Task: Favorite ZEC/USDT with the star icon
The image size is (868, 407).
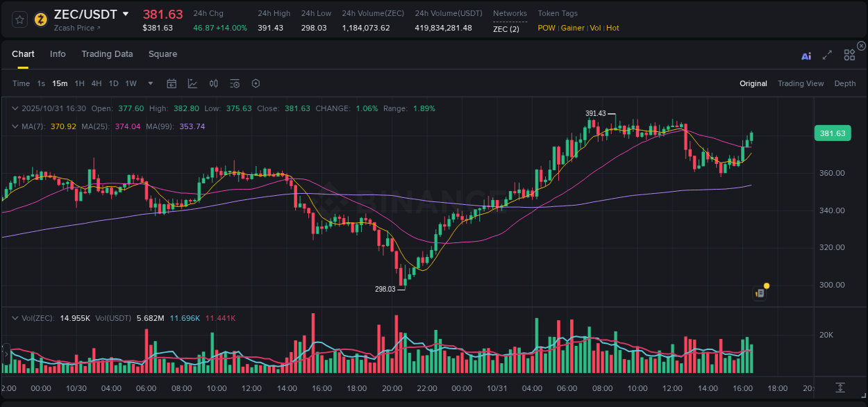Action: click(19, 20)
